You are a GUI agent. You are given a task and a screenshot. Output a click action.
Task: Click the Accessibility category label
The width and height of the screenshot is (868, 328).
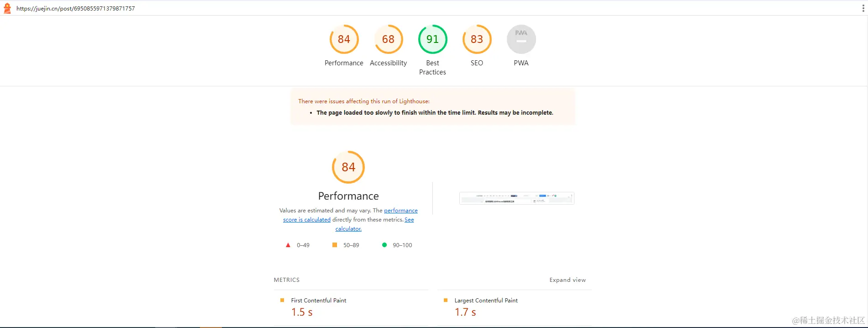click(388, 63)
